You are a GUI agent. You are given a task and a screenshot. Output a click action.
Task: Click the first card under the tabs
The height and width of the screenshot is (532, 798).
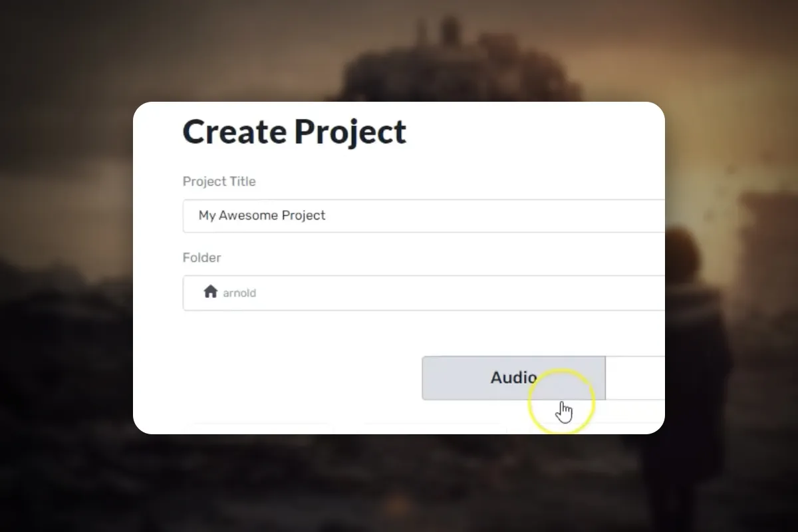[x=259, y=428]
